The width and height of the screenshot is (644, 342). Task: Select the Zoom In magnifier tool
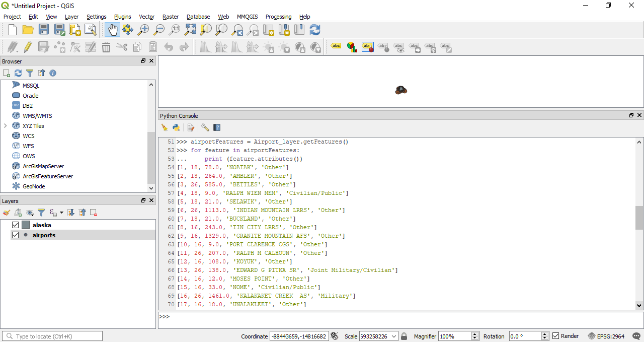click(x=143, y=30)
